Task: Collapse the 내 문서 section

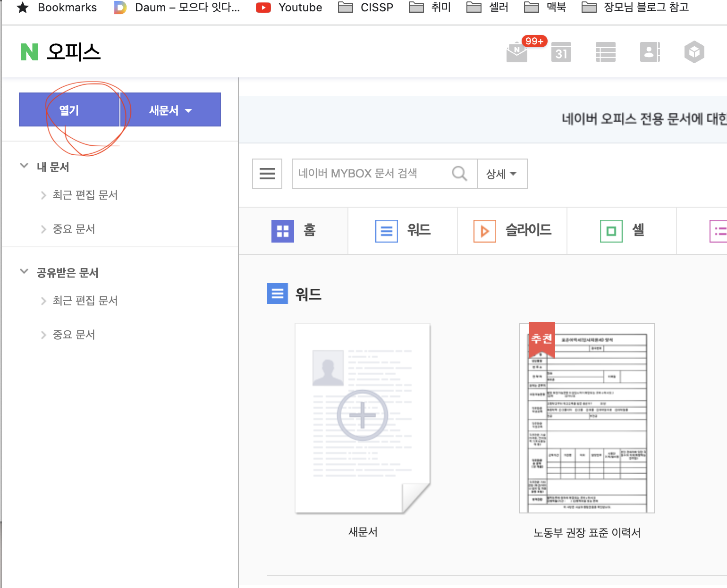Action: pos(24,166)
